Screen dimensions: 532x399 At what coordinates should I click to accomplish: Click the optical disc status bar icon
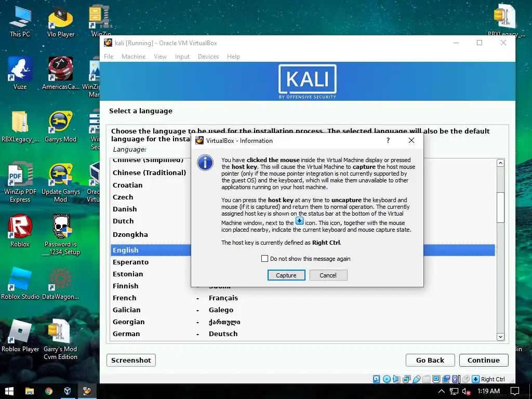[x=387, y=379]
